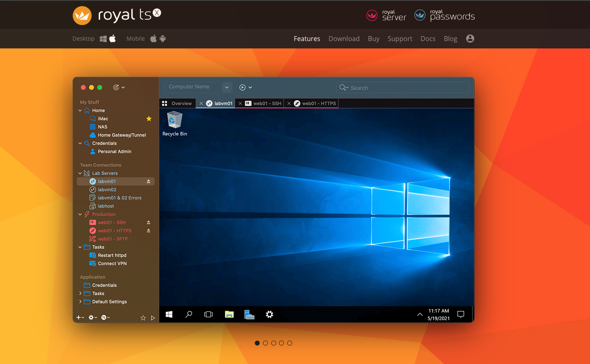Click the Windows taskbar search icon
This screenshot has width=590, height=364.
189,314
